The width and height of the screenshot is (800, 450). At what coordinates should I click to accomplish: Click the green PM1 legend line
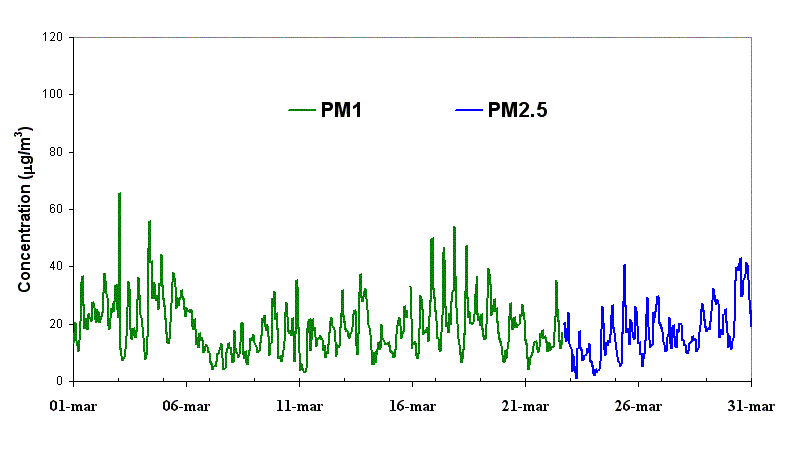point(302,110)
